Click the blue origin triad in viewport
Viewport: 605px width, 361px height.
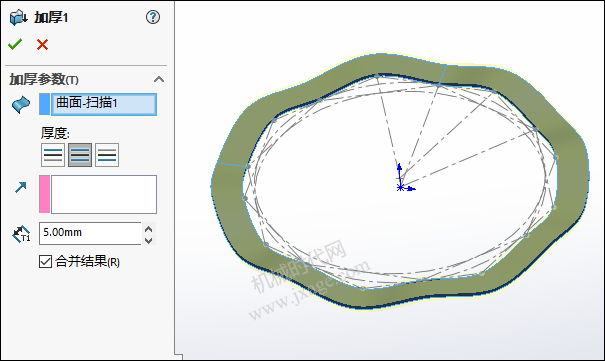pyautogui.click(x=404, y=179)
